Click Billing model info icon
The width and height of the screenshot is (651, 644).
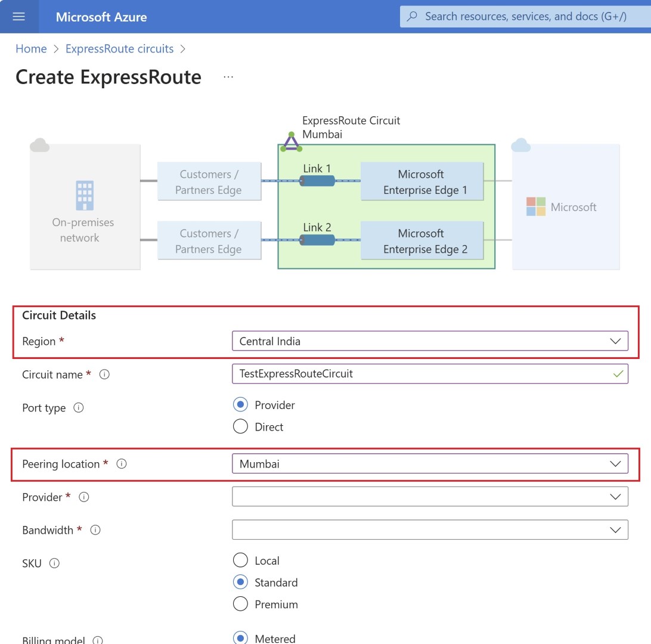(98, 640)
